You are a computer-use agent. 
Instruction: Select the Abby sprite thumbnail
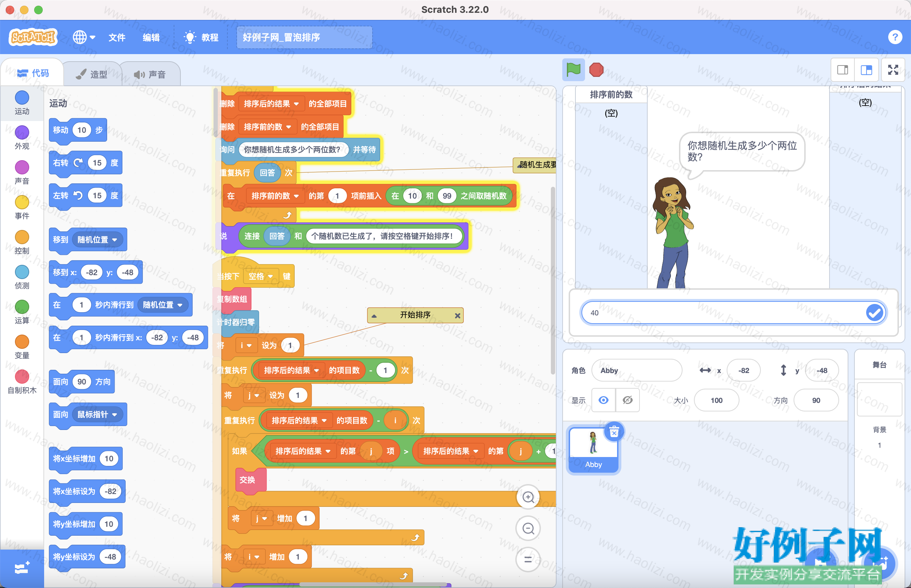(593, 450)
